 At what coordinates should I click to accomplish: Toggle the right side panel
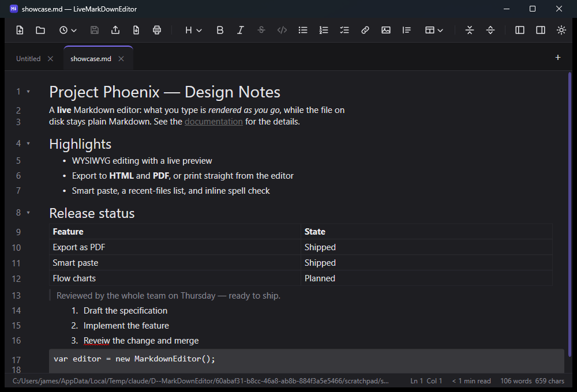pyautogui.click(x=541, y=30)
